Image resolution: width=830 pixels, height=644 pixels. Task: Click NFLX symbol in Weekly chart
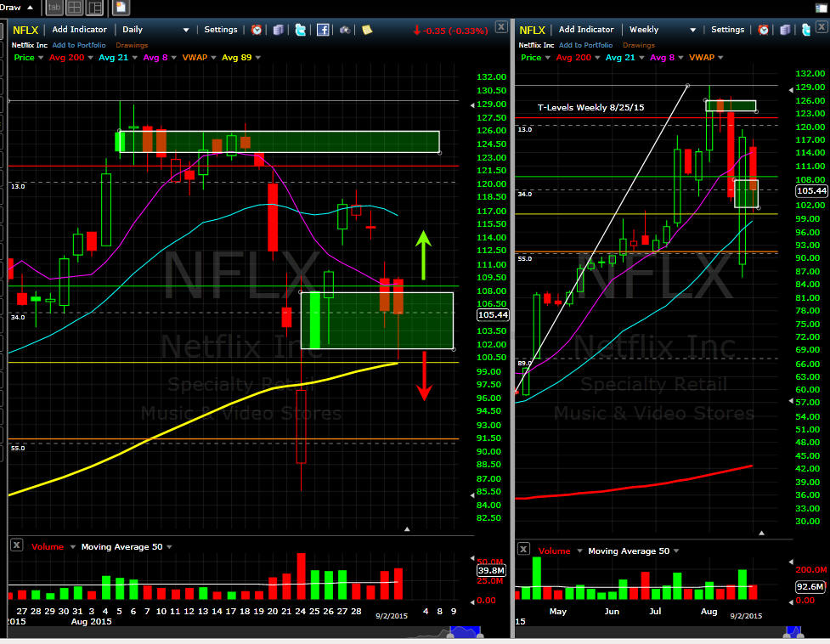coord(532,31)
